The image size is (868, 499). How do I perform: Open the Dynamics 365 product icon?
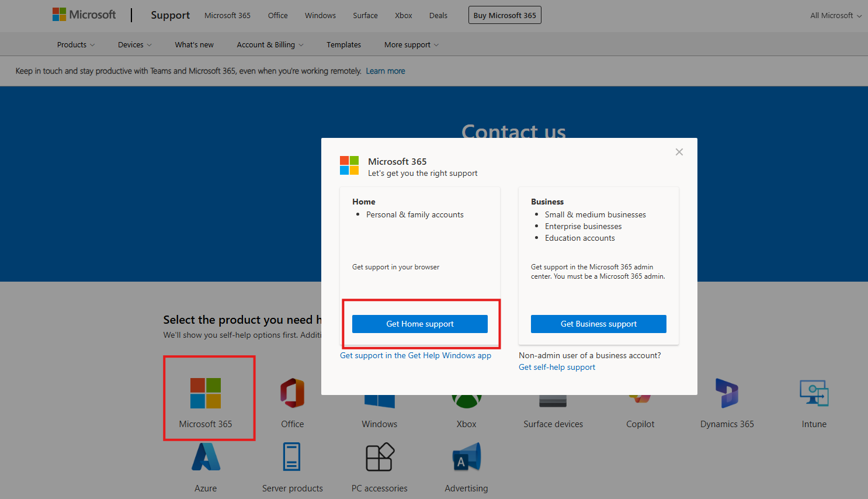(x=727, y=393)
